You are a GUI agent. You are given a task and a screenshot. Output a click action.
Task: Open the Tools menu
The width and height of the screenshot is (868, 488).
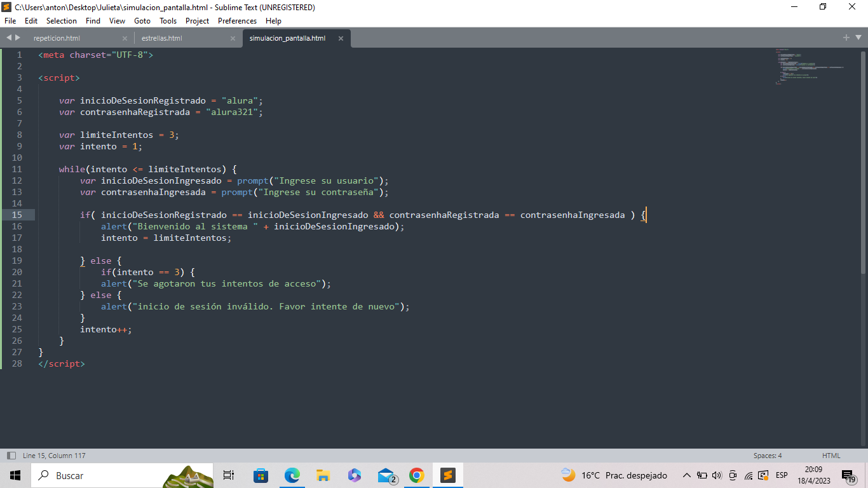[x=168, y=20]
